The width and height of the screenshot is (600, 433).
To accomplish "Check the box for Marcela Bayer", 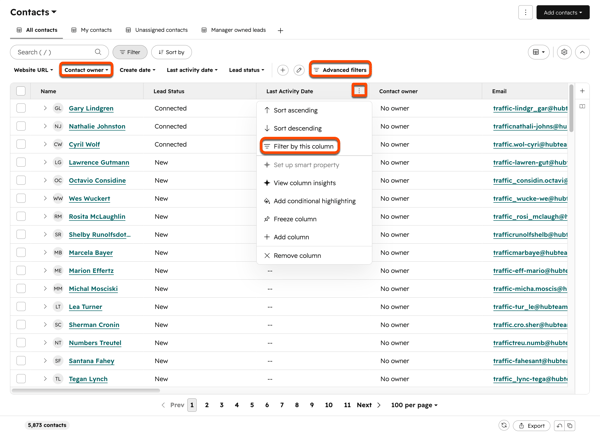I will point(21,252).
